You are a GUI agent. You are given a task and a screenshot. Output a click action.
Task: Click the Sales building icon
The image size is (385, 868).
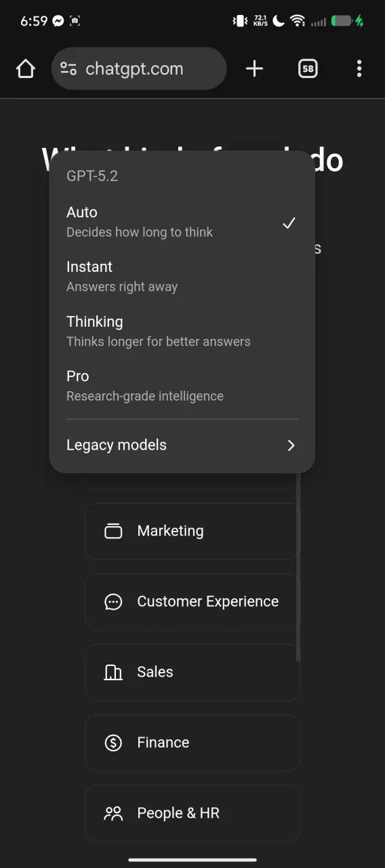tap(113, 672)
